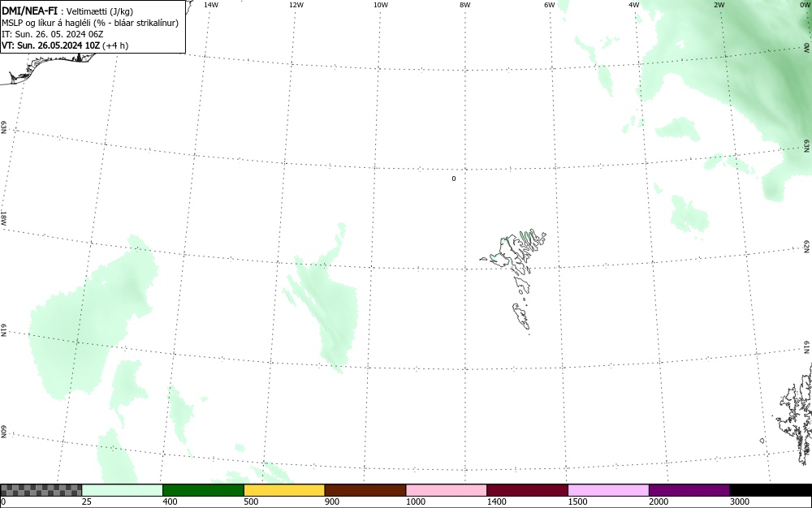The width and height of the screenshot is (812, 508).
Task: Click the lavender 1500-2000 legend swatch
Action: click(608, 490)
